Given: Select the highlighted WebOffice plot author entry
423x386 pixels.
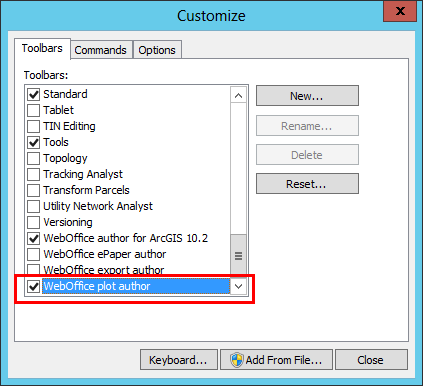Looking at the screenshot, I should [136, 286].
